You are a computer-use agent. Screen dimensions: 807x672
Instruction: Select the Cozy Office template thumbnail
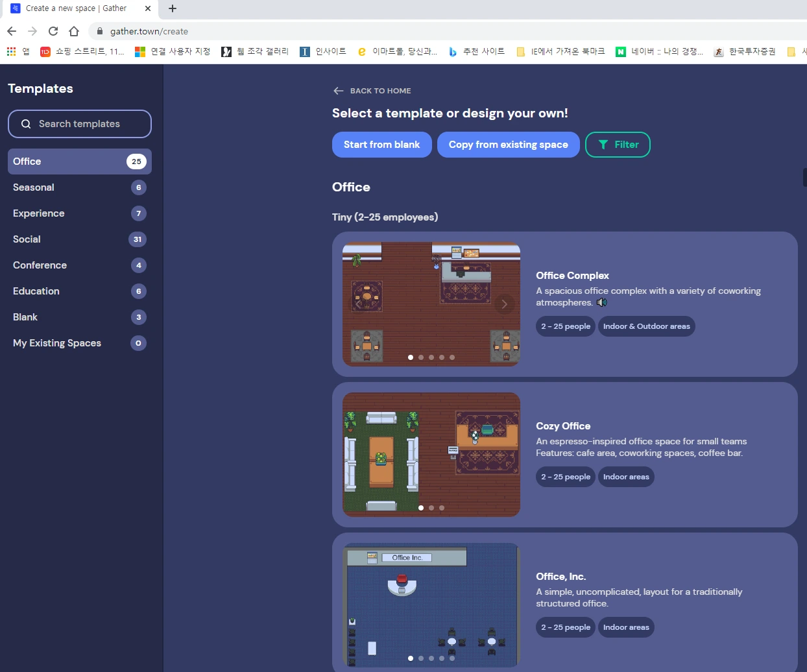pyautogui.click(x=431, y=455)
